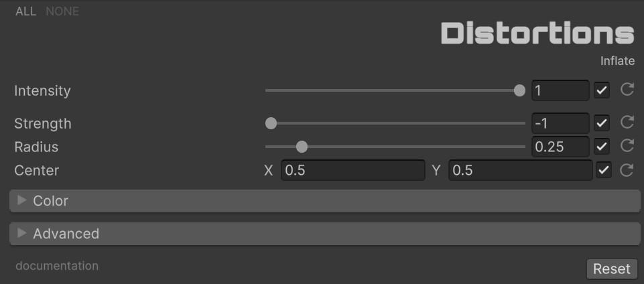Select NONE overrides
Image resolution: width=644 pixels, height=284 pixels.
pyautogui.click(x=62, y=11)
